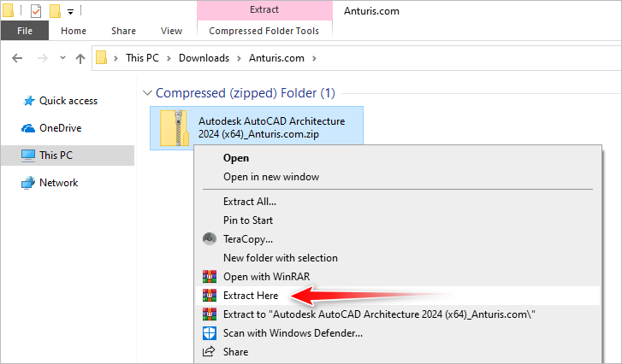Image resolution: width=622 pixels, height=364 pixels.
Task: Select Open with WinRAR menu entry
Action: point(266,277)
